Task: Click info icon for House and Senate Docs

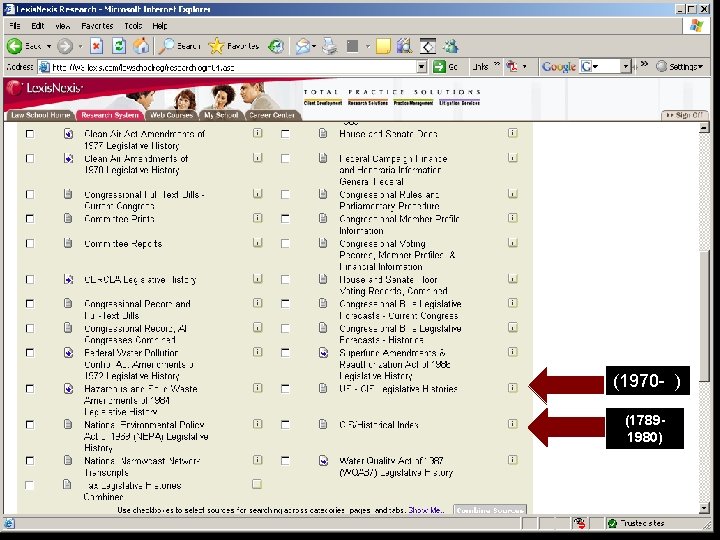Action: coord(512,133)
